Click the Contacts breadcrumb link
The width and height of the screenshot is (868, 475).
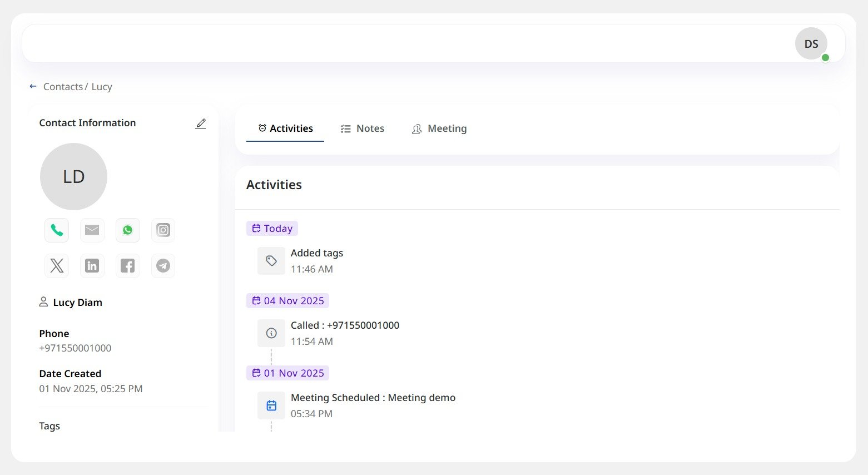[x=63, y=87]
